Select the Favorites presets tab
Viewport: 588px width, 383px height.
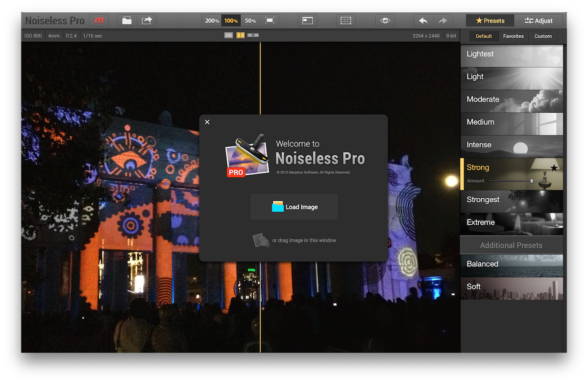click(514, 36)
